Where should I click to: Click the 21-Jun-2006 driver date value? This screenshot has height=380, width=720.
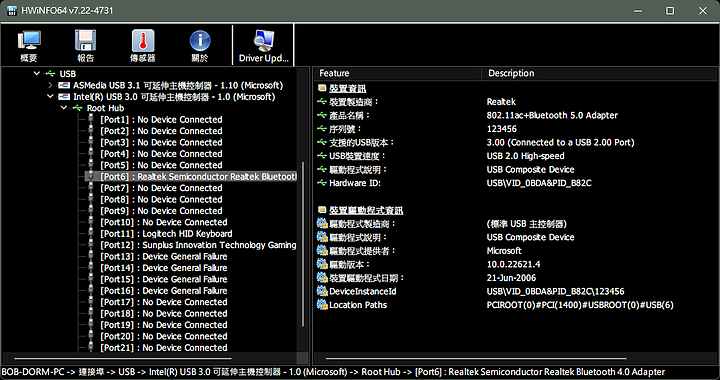click(x=511, y=278)
